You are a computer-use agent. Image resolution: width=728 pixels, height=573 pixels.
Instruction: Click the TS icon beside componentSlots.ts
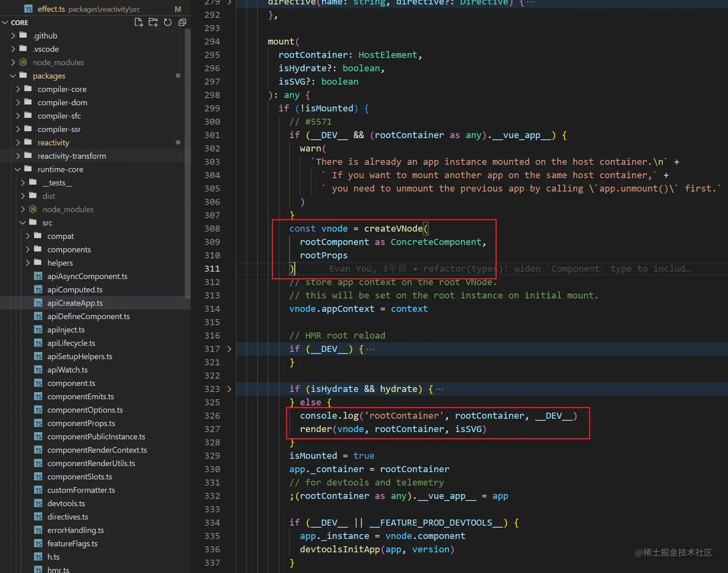pyautogui.click(x=38, y=477)
